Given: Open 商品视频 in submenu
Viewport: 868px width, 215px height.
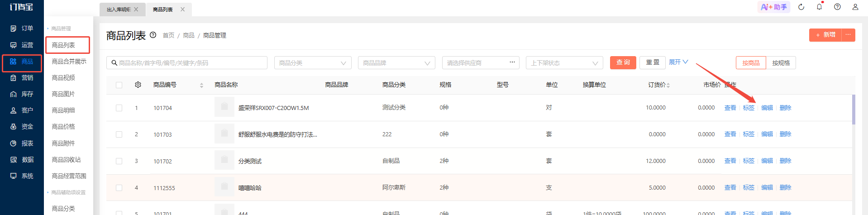Looking at the screenshot, I should [x=63, y=78].
